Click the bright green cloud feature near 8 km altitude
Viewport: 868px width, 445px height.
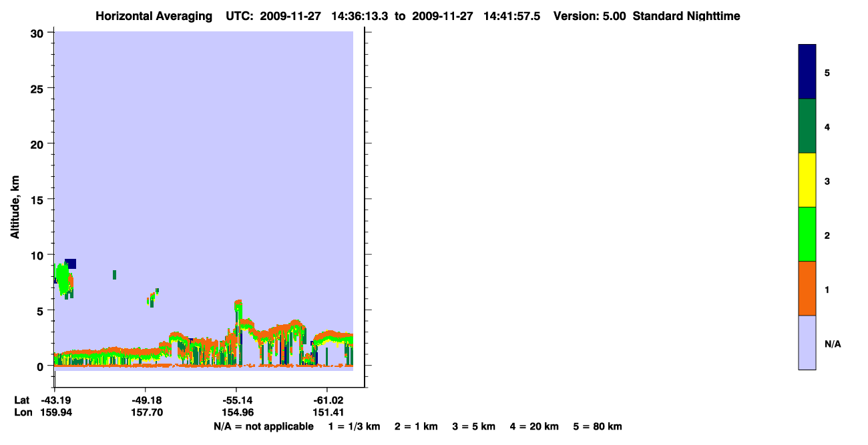pos(62,278)
